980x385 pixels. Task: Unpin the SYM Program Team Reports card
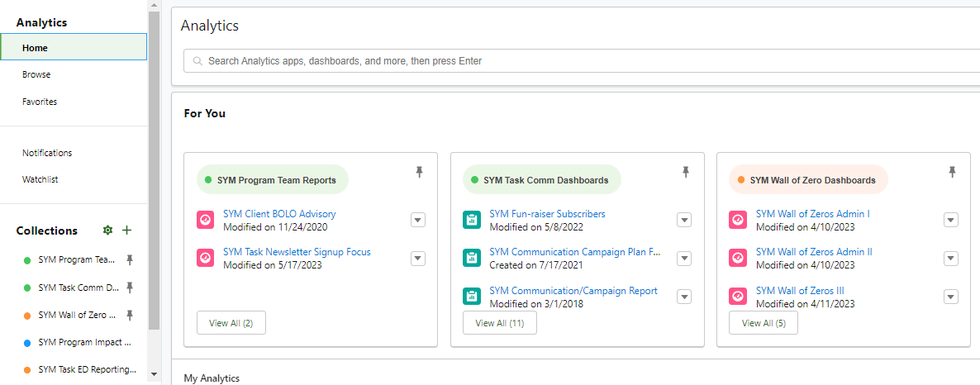[x=420, y=172]
